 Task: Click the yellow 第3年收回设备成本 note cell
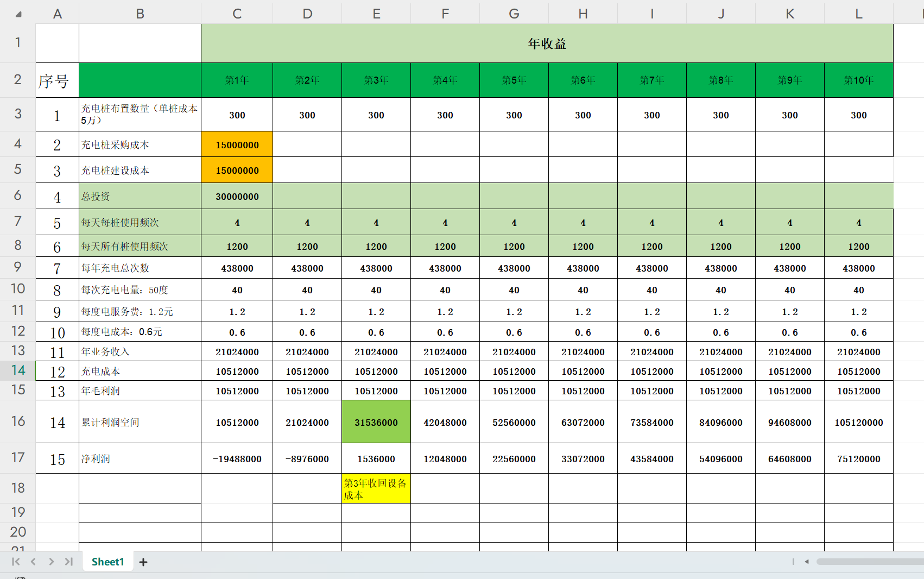376,488
